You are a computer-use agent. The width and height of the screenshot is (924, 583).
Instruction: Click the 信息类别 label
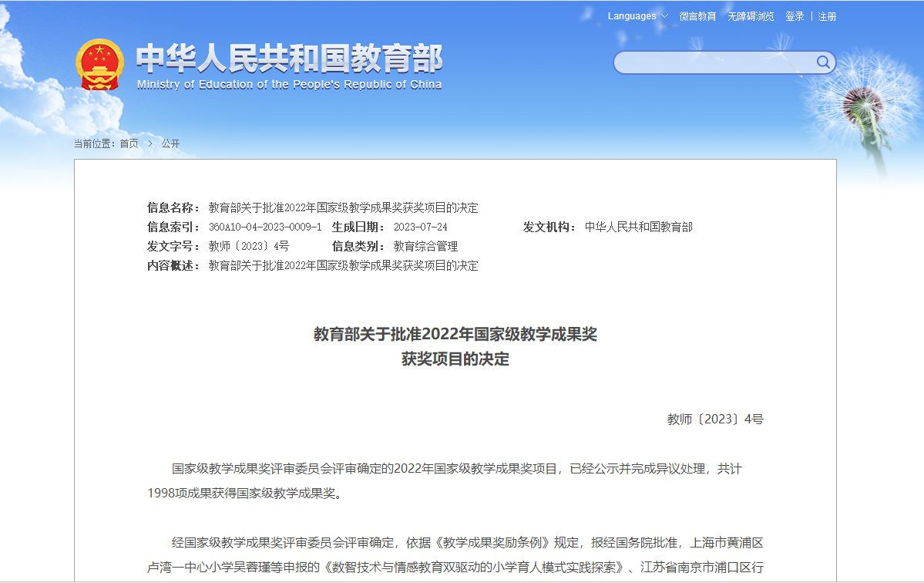click(x=358, y=247)
